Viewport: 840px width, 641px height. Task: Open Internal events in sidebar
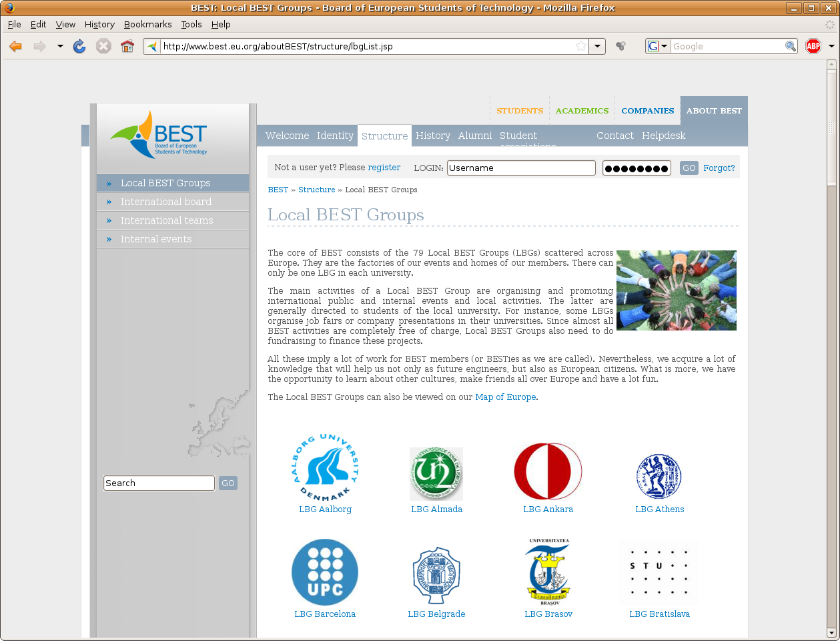click(173, 239)
